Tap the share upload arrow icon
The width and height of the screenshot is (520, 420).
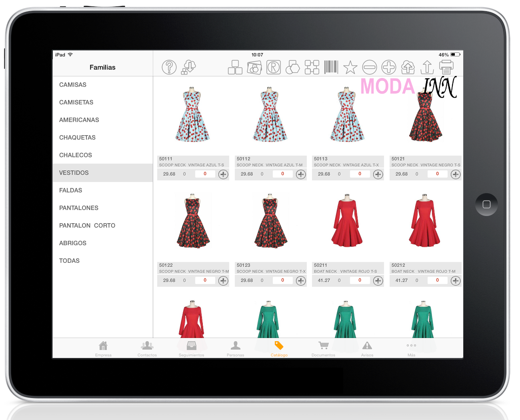427,67
